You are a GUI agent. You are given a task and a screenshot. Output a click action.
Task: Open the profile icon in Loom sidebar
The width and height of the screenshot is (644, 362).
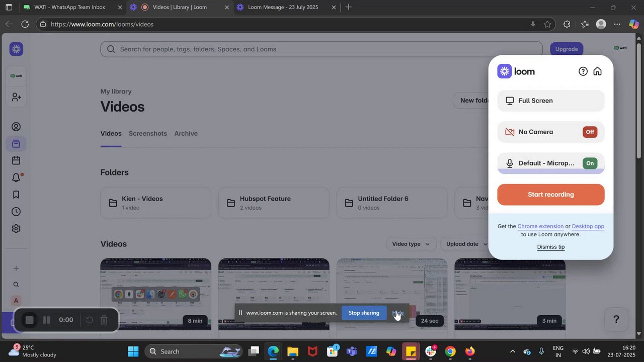pos(16,127)
